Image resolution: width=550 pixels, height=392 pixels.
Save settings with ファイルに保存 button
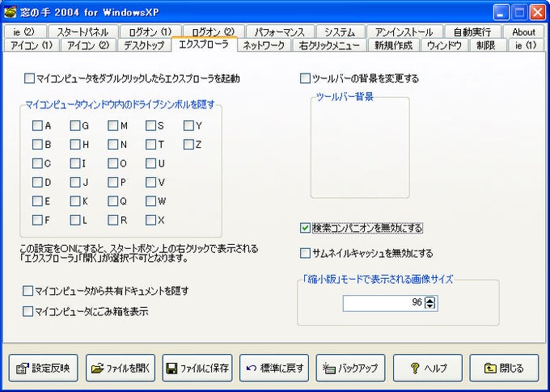pyautogui.click(x=197, y=368)
